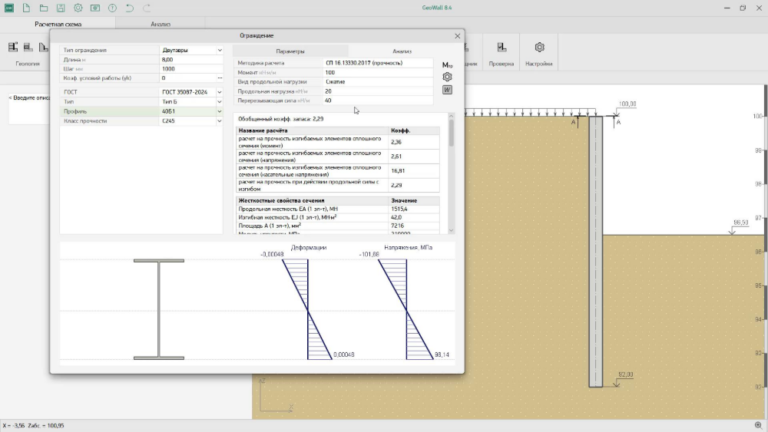Click the hexagon settings icon in dialog
This screenshot has height=432, width=768.
[447, 77]
